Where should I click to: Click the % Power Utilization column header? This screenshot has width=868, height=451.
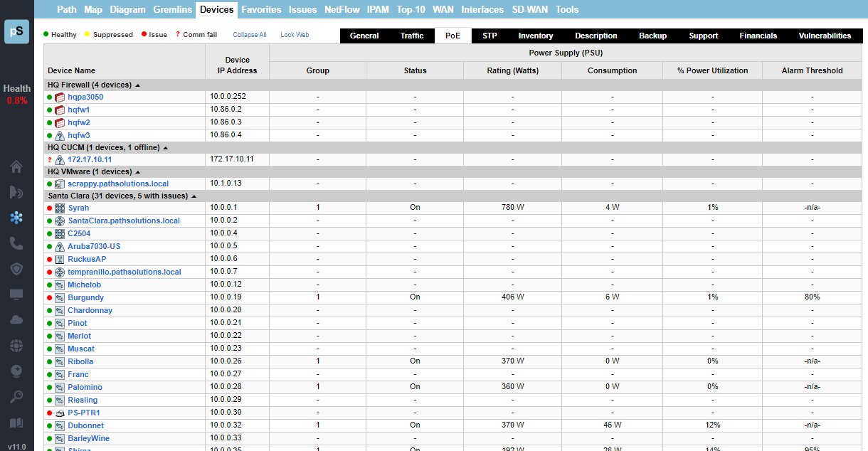(x=712, y=70)
